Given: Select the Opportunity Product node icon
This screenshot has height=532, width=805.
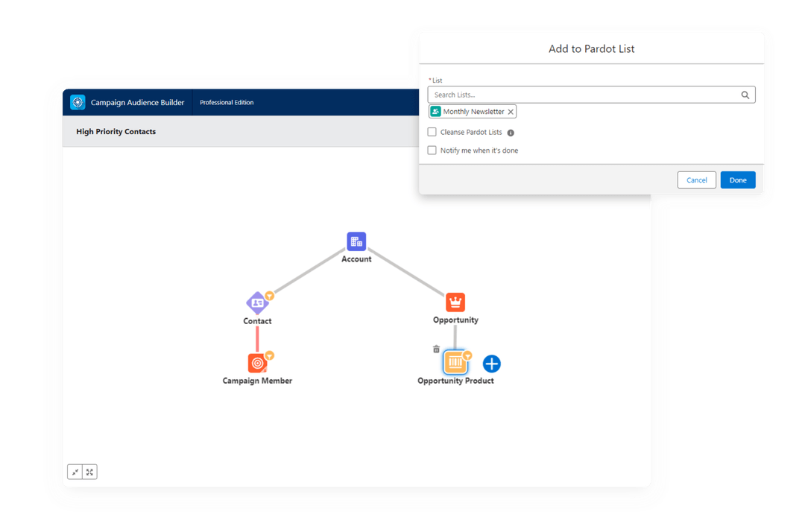Looking at the screenshot, I should [x=456, y=363].
